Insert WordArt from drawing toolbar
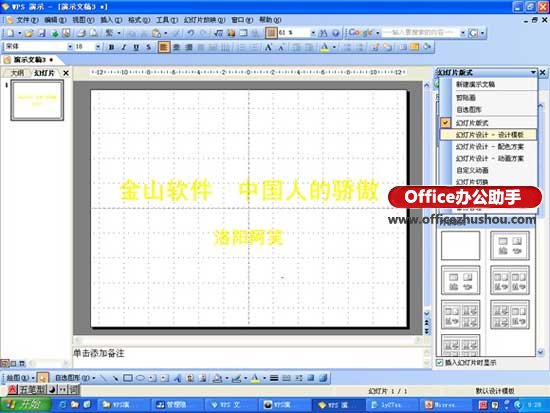 tap(177, 378)
